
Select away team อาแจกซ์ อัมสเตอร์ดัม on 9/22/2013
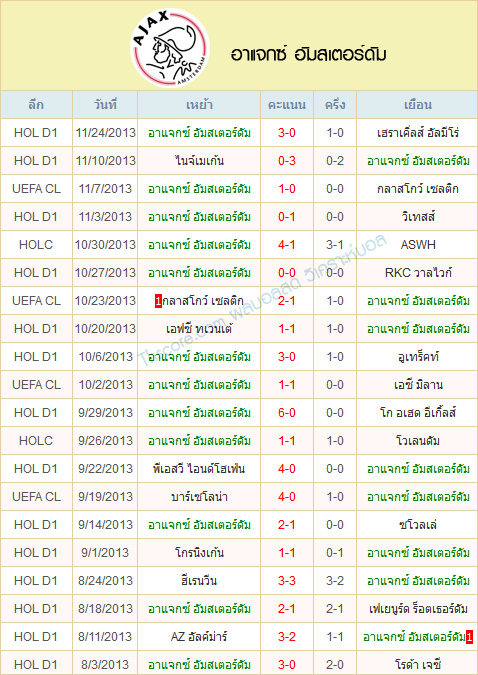pos(418,468)
